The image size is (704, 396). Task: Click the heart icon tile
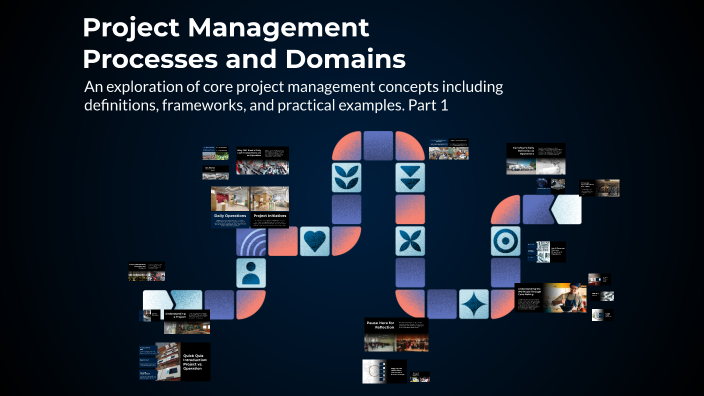(315, 241)
